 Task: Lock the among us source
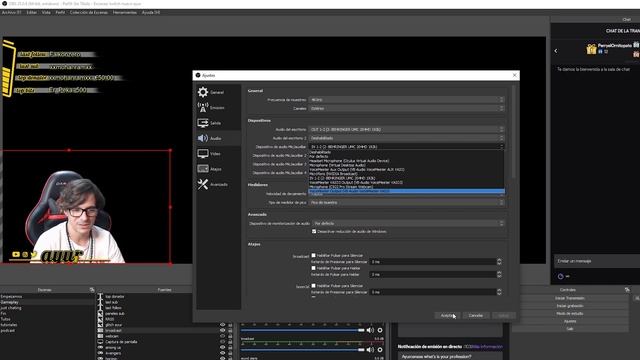(230, 347)
